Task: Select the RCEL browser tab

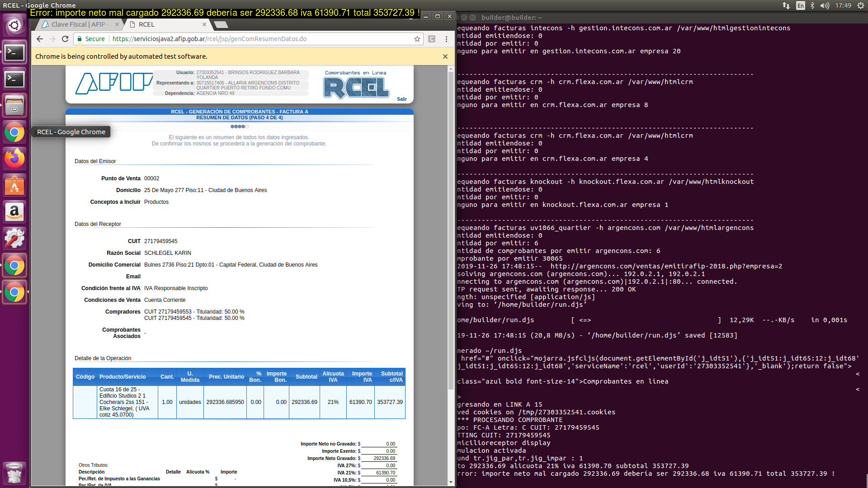Action: [167, 24]
